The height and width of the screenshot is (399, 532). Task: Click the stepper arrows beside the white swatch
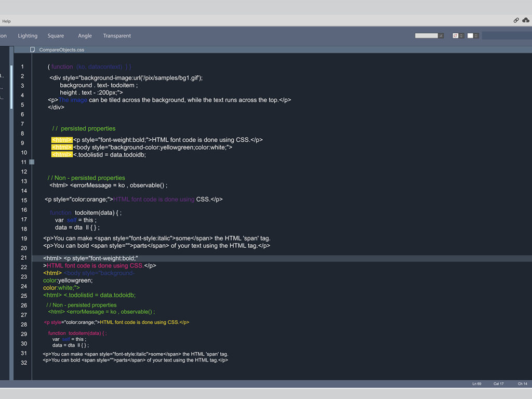[476, 36]
